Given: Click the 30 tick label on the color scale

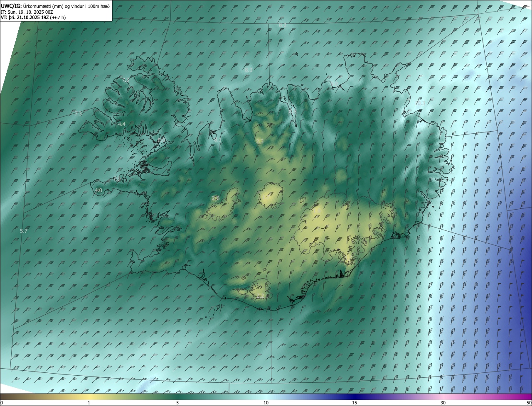Looking at the screenshot, I should click(x=443, y=403).
